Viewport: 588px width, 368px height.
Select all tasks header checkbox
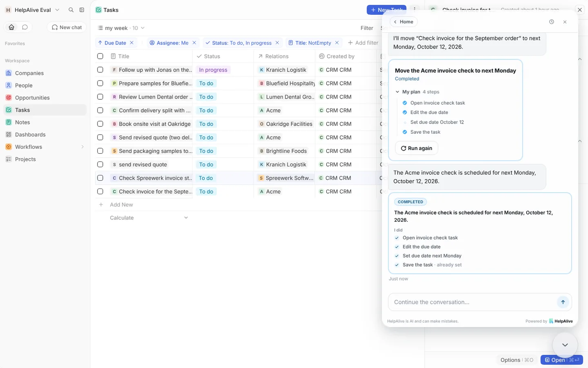(100, 56)
